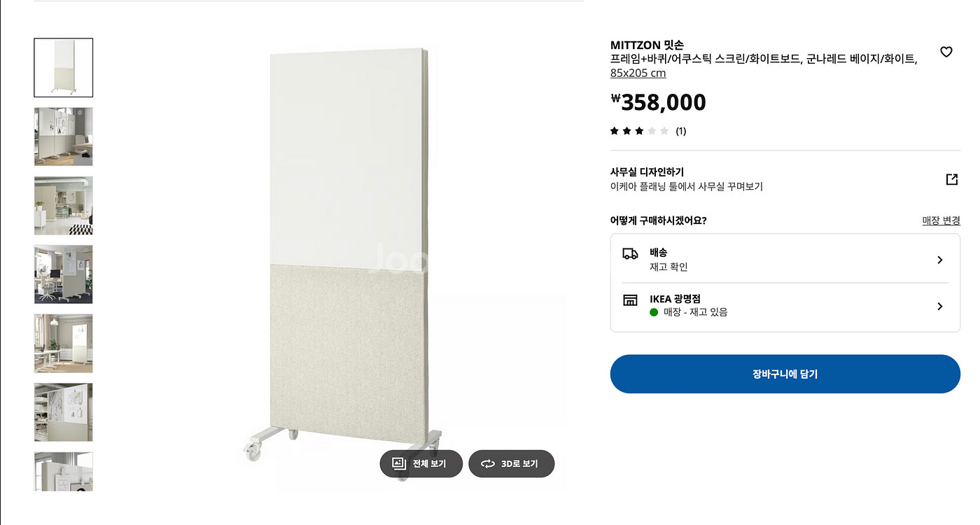
Task: Open office planner external link icon
Action: click(951, 179)
